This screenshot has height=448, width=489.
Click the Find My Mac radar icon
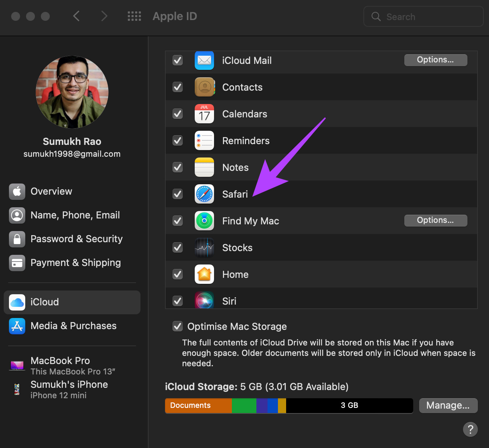[x=204, y=221]
